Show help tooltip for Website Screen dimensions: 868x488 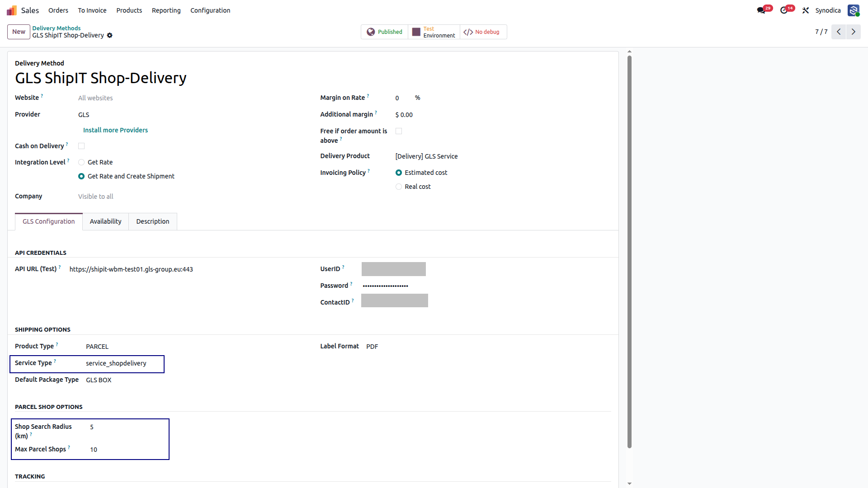click(42, 96)
